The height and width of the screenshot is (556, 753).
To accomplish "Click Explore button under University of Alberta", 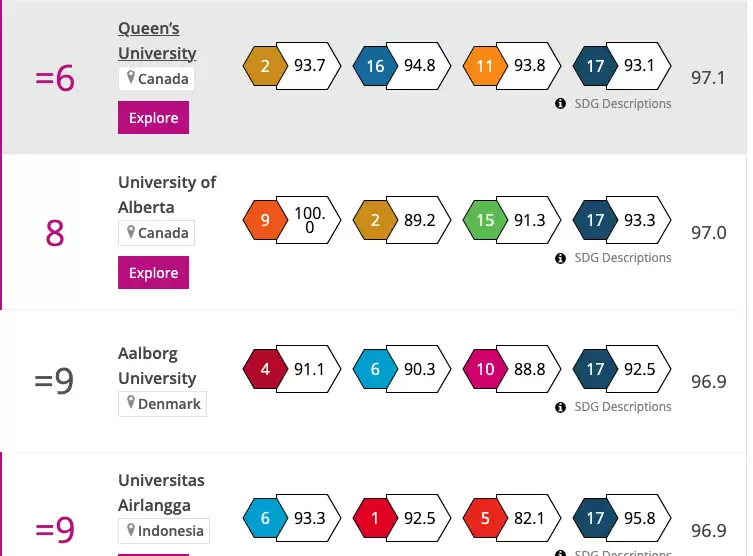I will (x=154, y=273).
